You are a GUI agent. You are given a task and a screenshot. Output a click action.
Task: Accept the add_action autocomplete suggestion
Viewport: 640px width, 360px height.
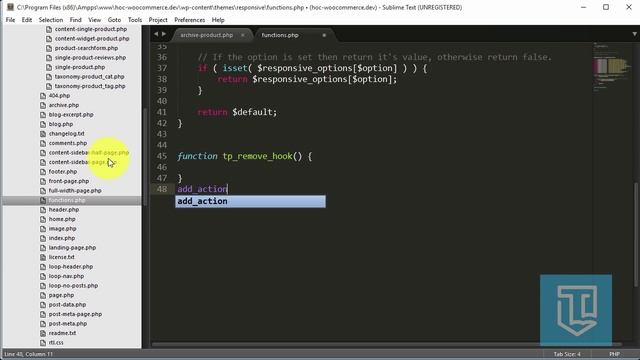[250, 201]
